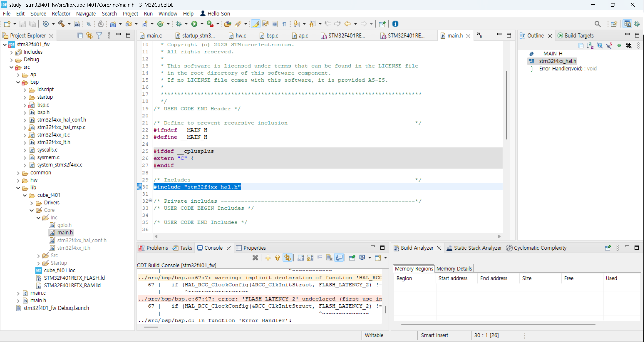Click the Run with external tools icon
Screen dimensions: 644x342
(x=210, y=24)
